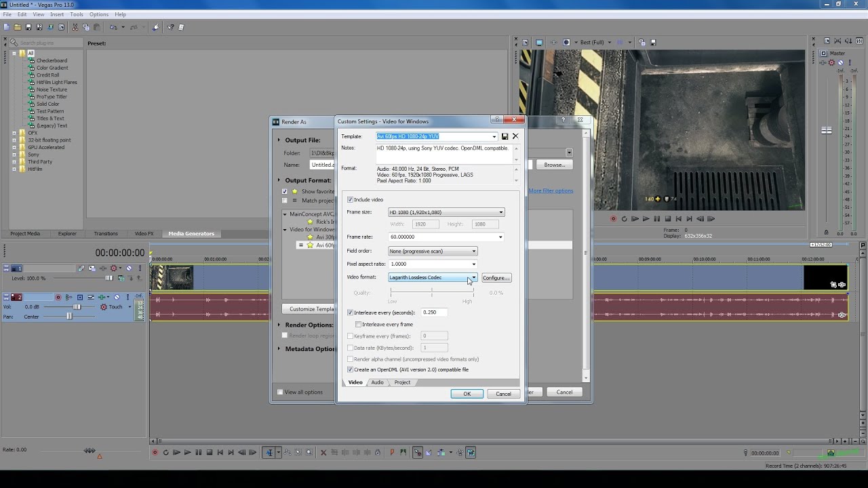Open the Template dropdown
The height and width of the screenshot is (488, 868).
(494, 136)
